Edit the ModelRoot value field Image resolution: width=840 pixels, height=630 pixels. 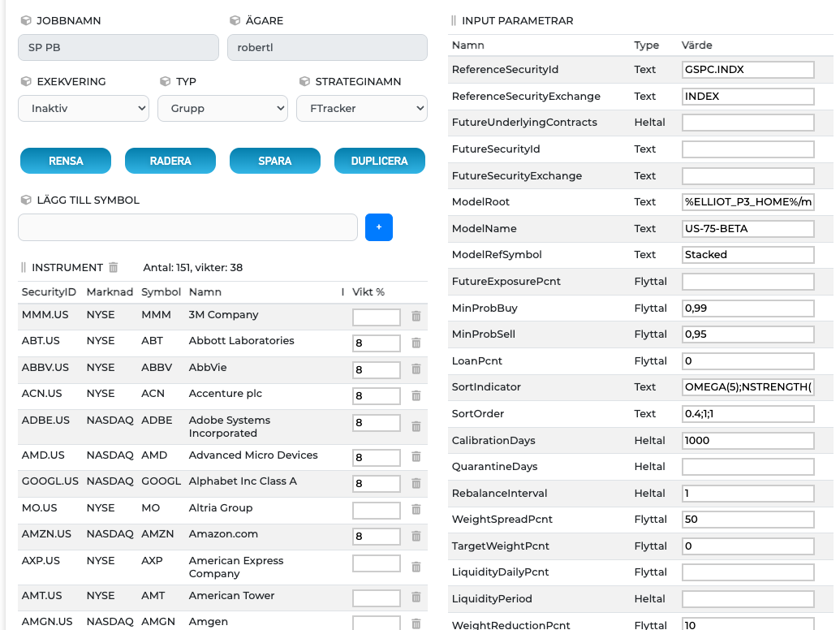coord(747,202)
